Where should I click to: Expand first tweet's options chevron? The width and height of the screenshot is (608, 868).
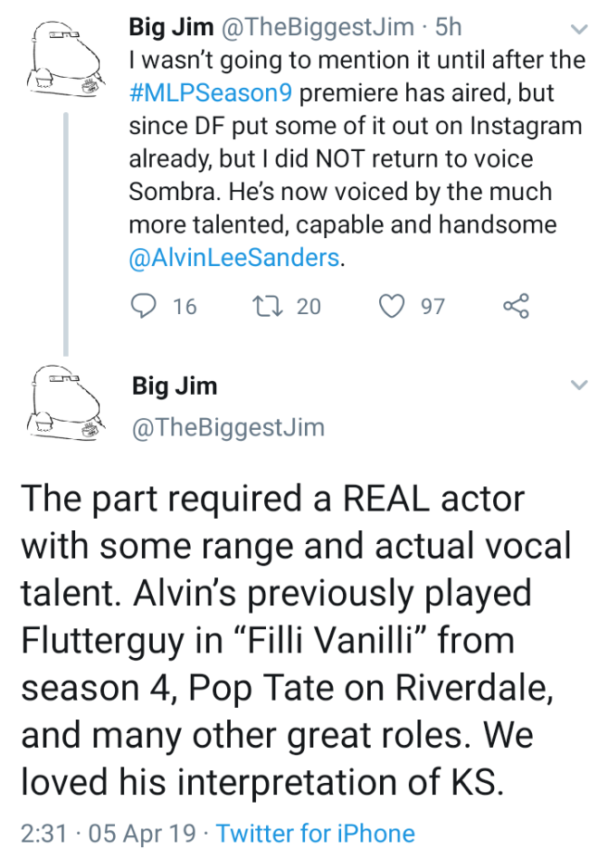(581, 30)
